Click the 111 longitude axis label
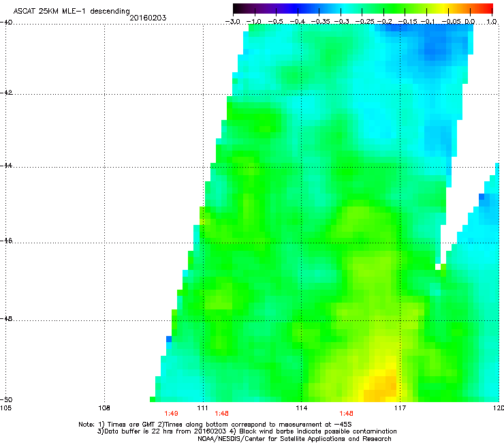 click(x=203, y=408)
